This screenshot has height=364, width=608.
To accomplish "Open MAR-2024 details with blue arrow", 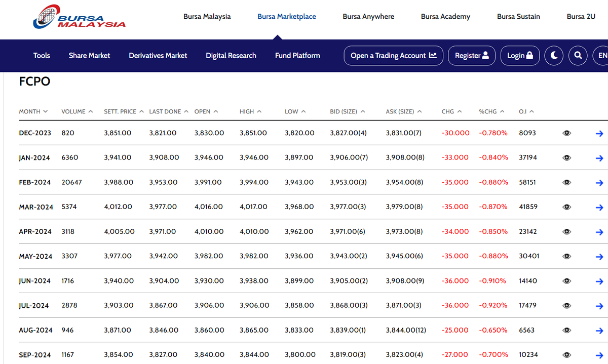I will pyautogui.click(x=599, y=208).
